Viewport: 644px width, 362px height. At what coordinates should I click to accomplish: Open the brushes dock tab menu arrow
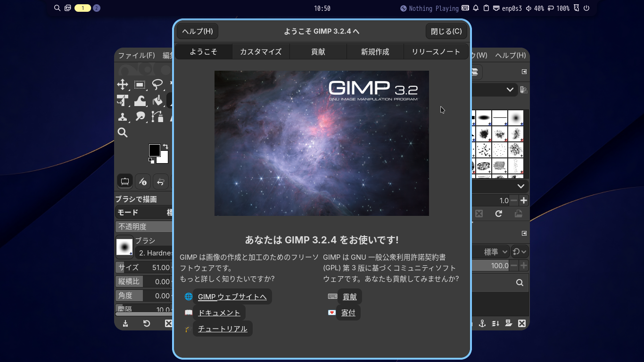click(524, 72)
